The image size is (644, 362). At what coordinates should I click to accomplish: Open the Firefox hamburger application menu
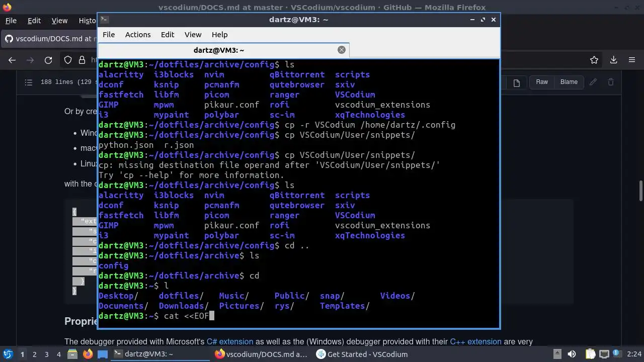tap(632, 60)
